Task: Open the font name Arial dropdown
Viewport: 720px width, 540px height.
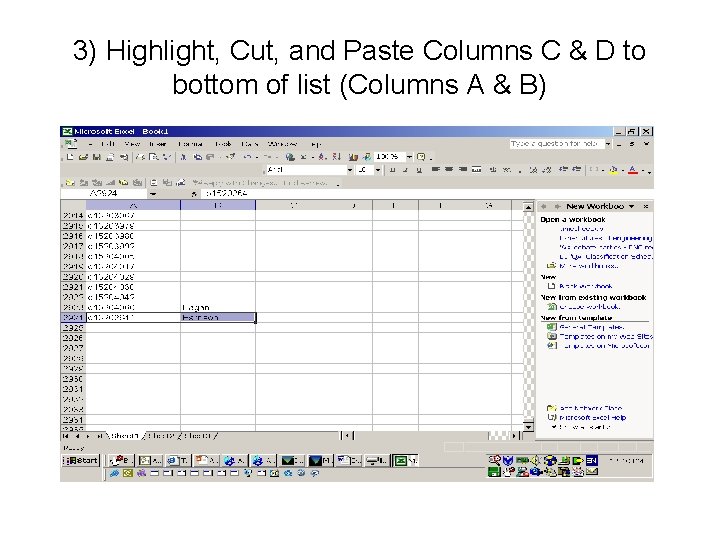Action: pyautogui.click(x=350, y=170)
